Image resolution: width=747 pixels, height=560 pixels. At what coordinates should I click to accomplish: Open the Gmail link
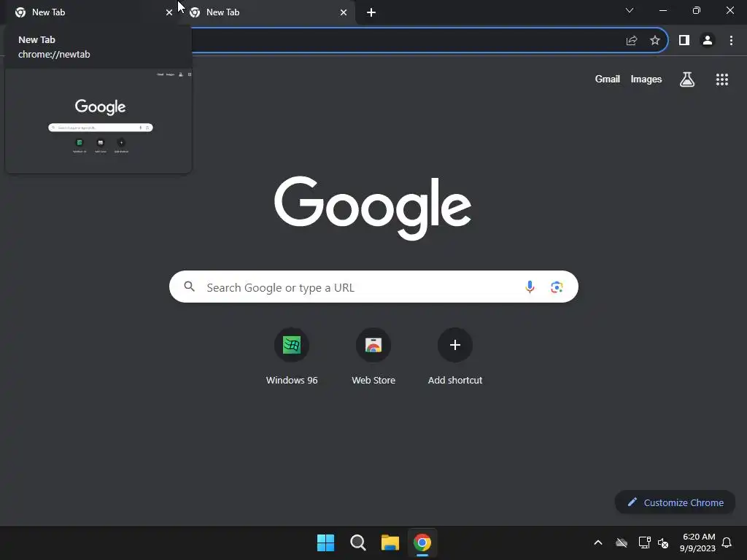(607, 79)
